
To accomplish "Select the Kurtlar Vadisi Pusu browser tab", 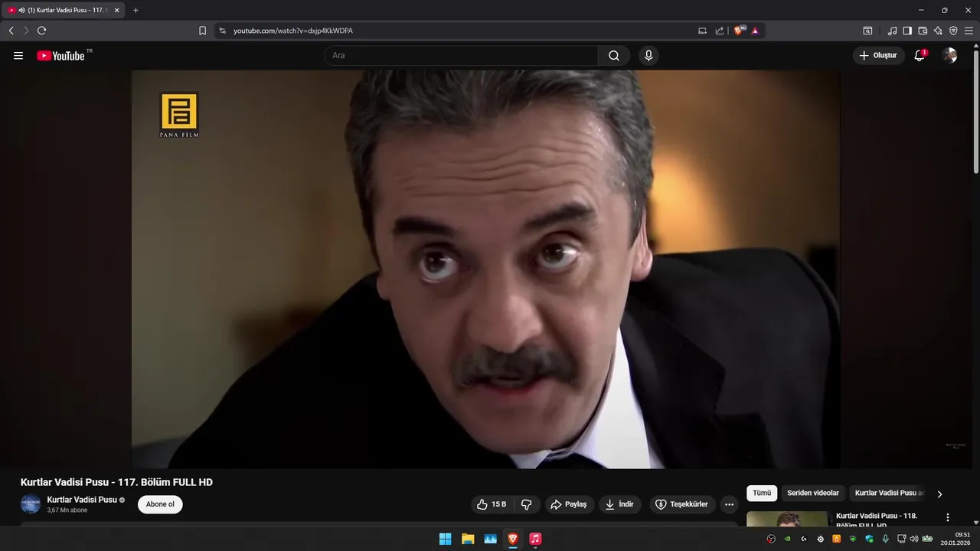I will point(64,10).
